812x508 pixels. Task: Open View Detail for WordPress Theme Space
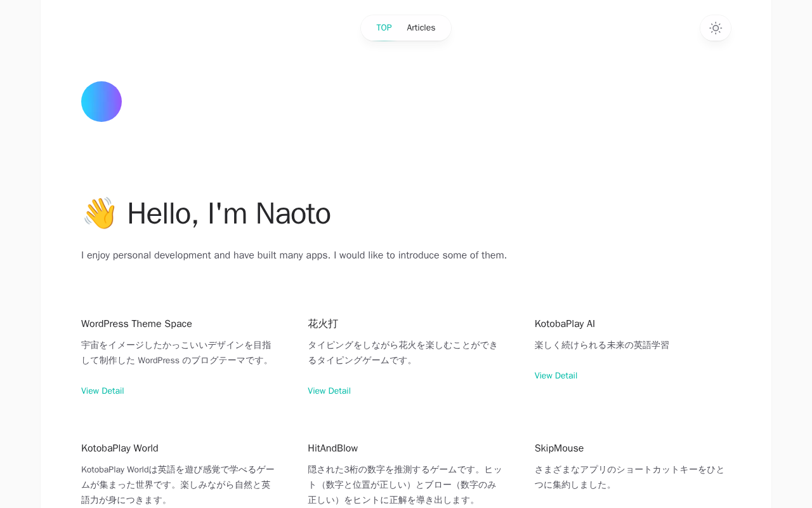(103, 391)
